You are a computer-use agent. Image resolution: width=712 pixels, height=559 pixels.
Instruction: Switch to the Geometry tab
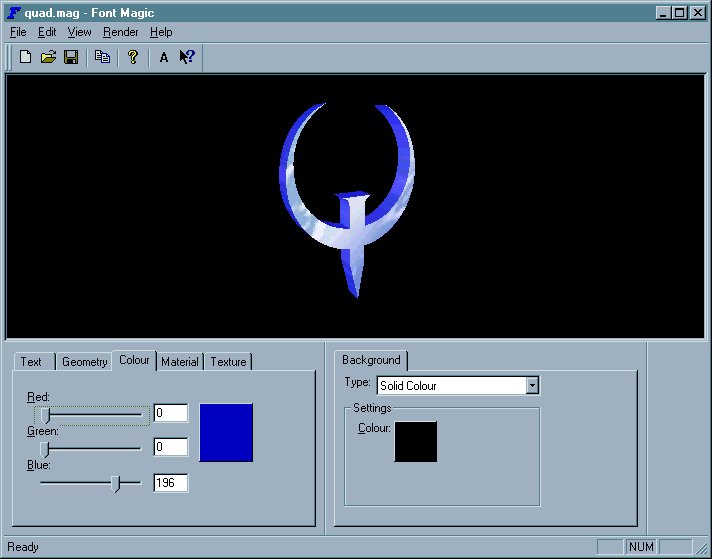pos(84,362)
